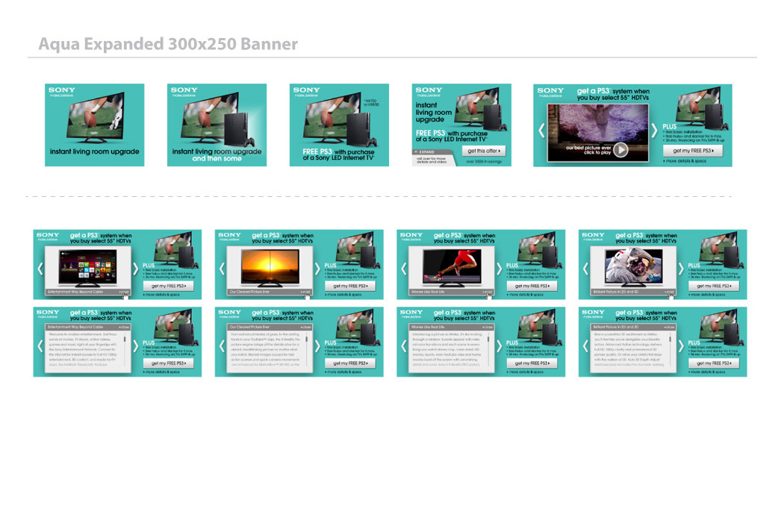This screenshot has height=532, width=784.
Task: Select the smart TV apps thumbnail
Action: click(x=87, y=268)
